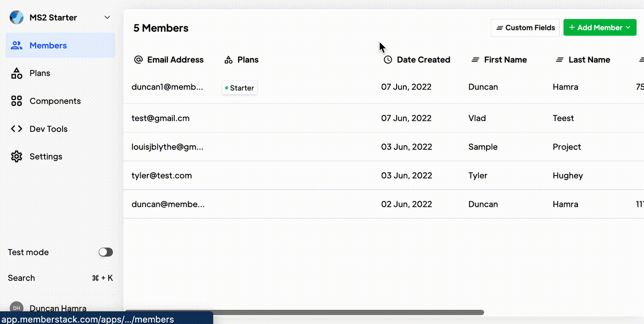The image size is (644, 324).
Task: Click the Add Member button
Action: pos(600,28)
